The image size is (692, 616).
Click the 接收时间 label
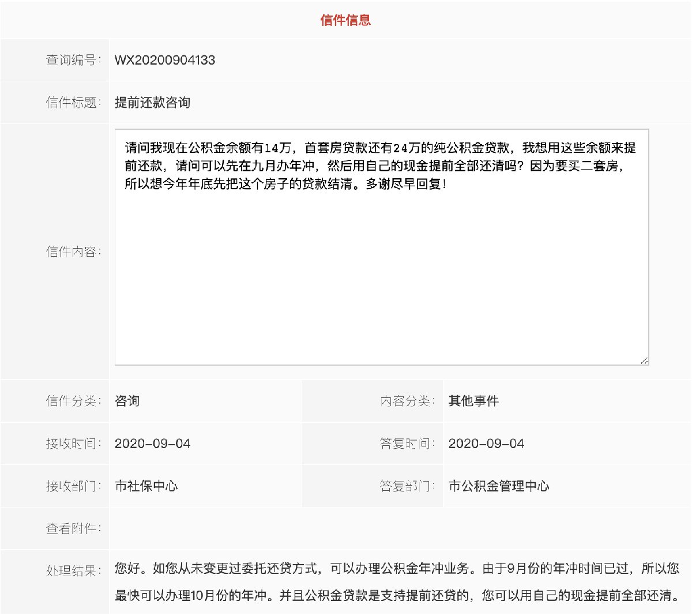(73, 444)
